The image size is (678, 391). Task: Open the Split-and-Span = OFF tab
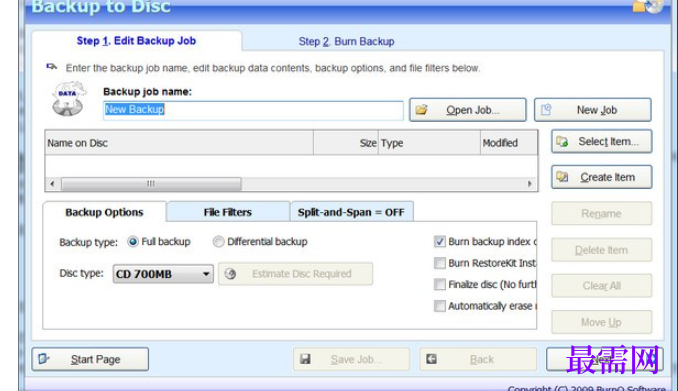click(x=351, y=212)
